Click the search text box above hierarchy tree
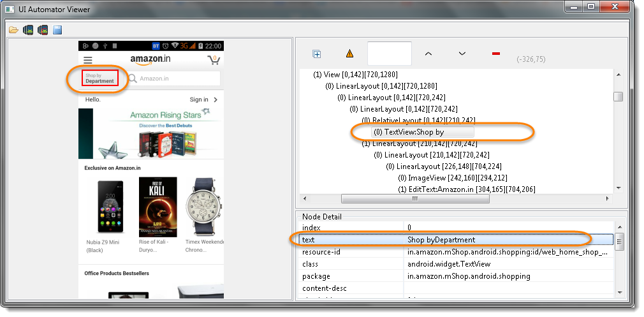Screen dimensions: 644x317 tap(390, 54)
